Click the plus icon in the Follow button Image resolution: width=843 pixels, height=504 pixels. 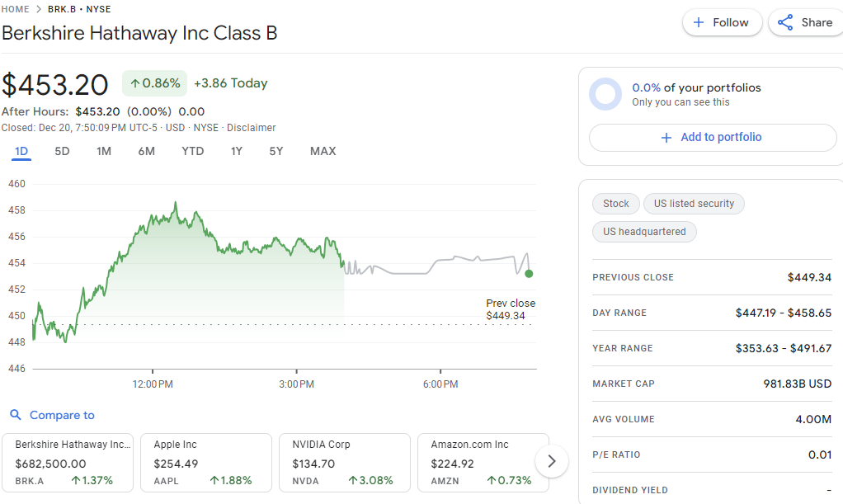699,22
